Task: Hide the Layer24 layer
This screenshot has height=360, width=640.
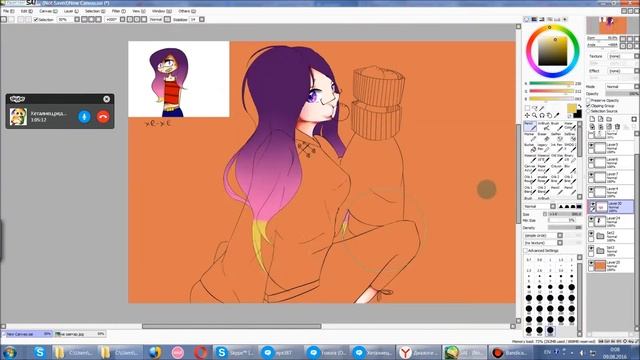Action: tap(591, 220)
